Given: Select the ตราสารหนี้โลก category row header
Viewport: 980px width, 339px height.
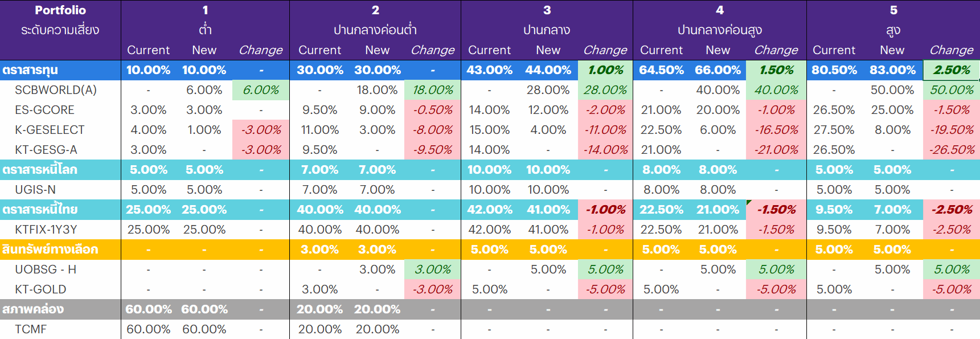Looking at the screenshot, I should pyautogui.click(x=39, y=170).
